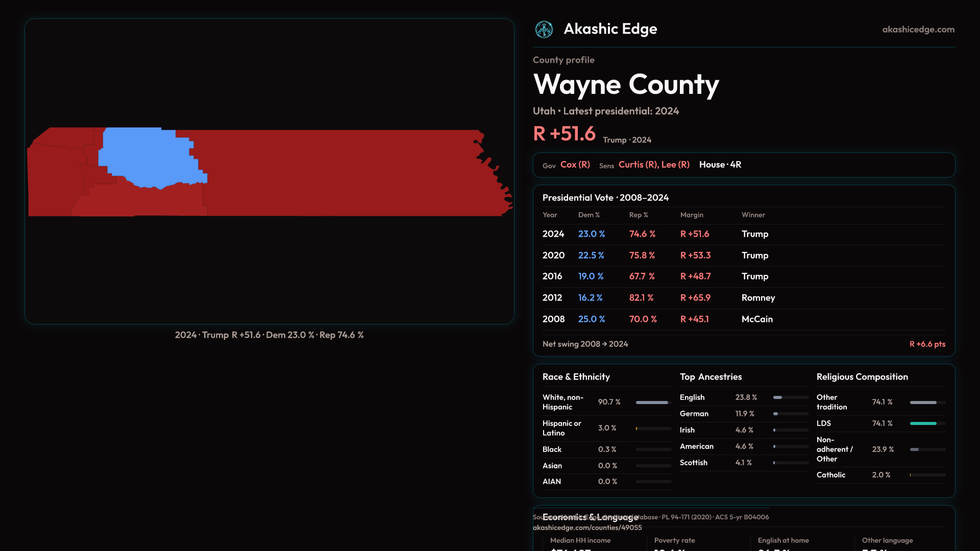The image size is (980, 551).
Task: Open akashicedge.com/counties/49055 footer link
Action: coord(587,528)
